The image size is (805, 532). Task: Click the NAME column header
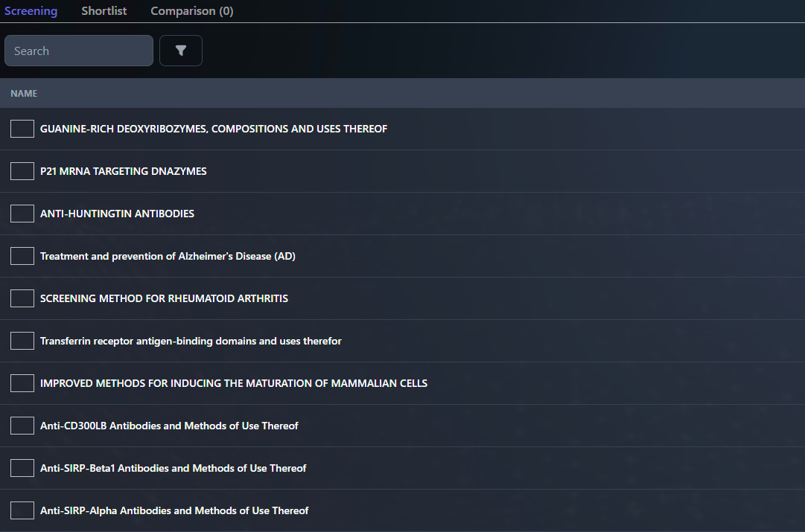[24, 94]
